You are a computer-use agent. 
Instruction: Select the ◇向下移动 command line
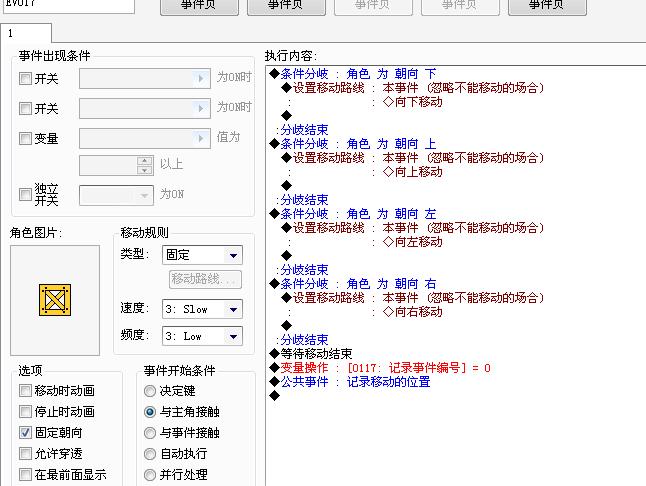(412, 102)
